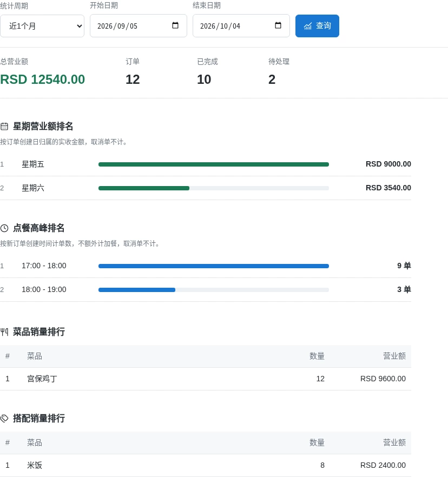The image size is (448, 477).
Task: Click the 数量 column header in 搭配销量排行 table
Action: 317,442
